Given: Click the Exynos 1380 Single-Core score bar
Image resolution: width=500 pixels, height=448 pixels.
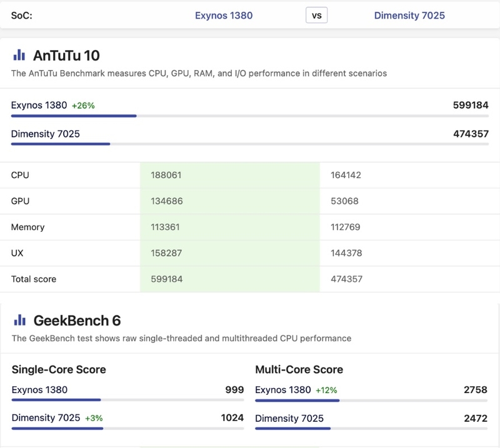Looking at the screenshot, I should click(56, 400).
